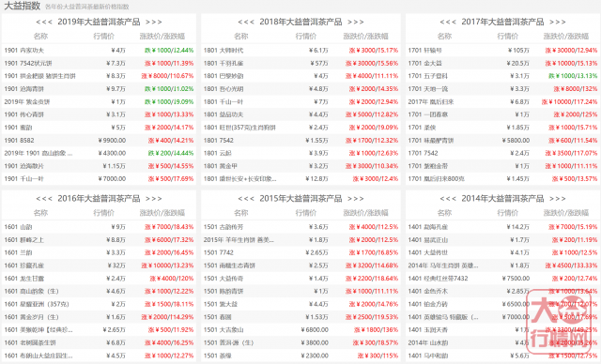Open the 2016年大益普洱茶产品 panel title
The image size is (601, 364).
point(99,198)
